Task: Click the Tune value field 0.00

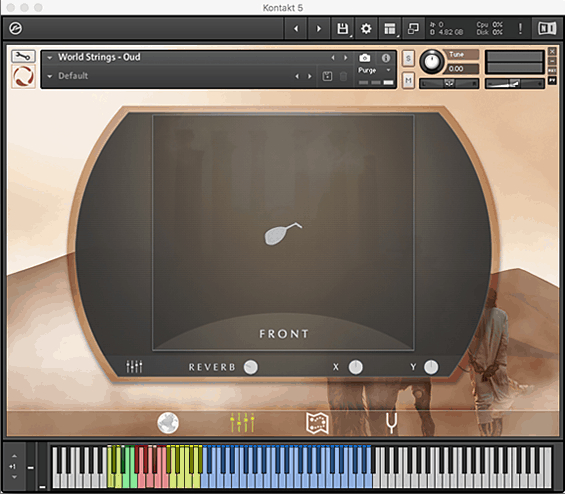Action: pyautogui.click(x=463, y=69)
